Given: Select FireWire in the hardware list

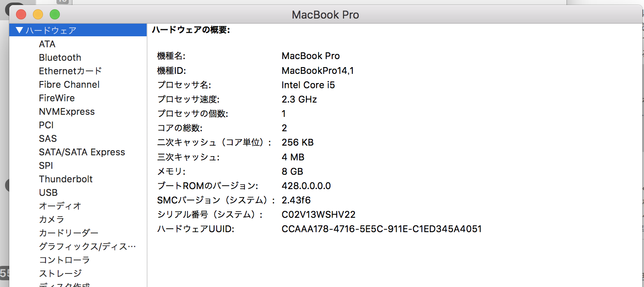Looking at the screenshot, I should click(x=56, y=98).
